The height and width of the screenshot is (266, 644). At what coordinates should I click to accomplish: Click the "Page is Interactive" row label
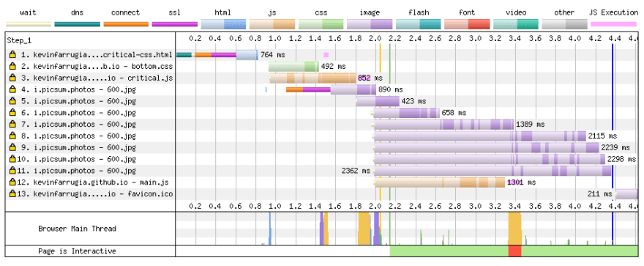click(78, 251)
